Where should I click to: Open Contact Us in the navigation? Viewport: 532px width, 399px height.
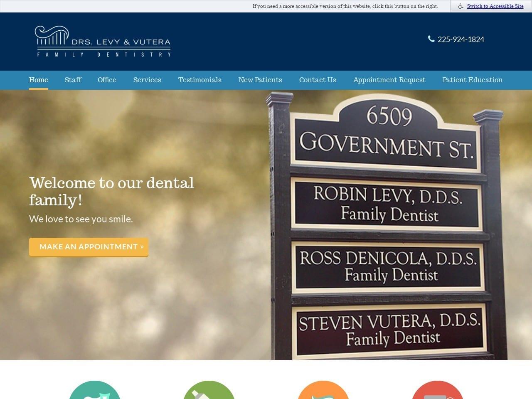pyautogui.click(x=318, y=80)
